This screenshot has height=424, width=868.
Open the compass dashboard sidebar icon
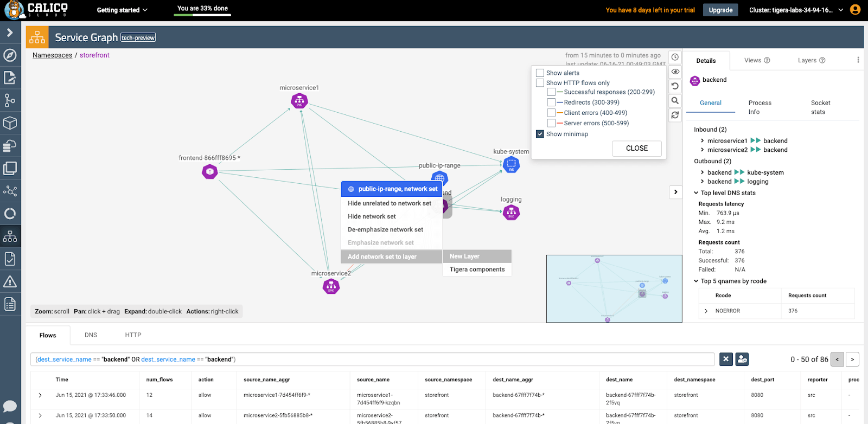(10, 55)
